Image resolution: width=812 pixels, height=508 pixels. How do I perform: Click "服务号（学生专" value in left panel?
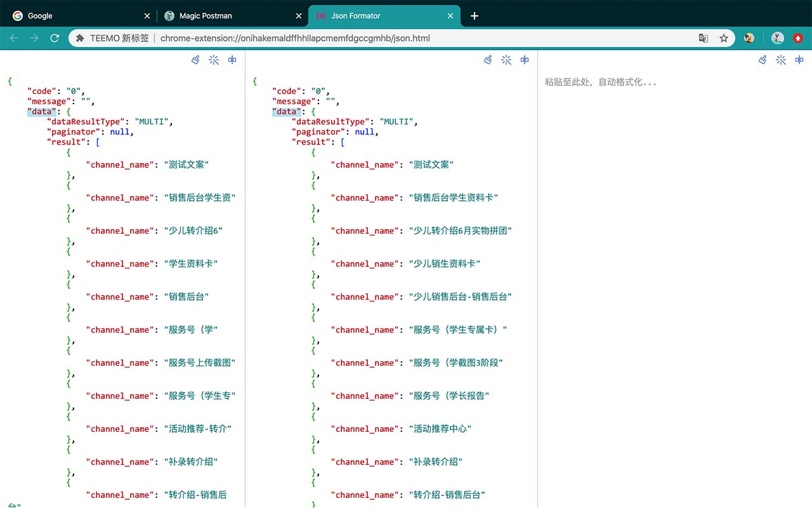coord(200,396)
